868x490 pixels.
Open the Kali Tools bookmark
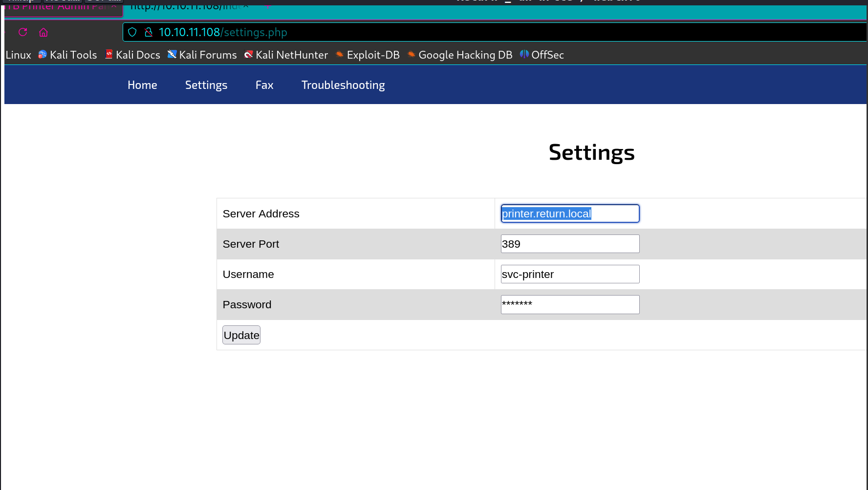(67, 55)
